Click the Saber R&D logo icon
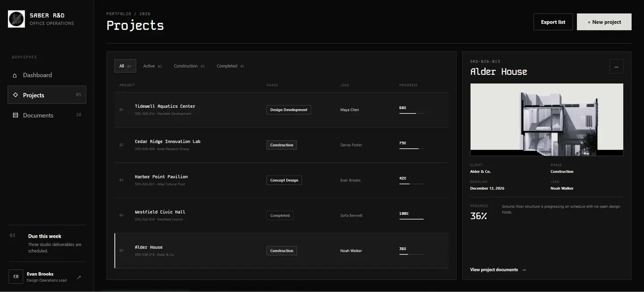The width and height of the screenshot is (644, 292). pos(17,19)
